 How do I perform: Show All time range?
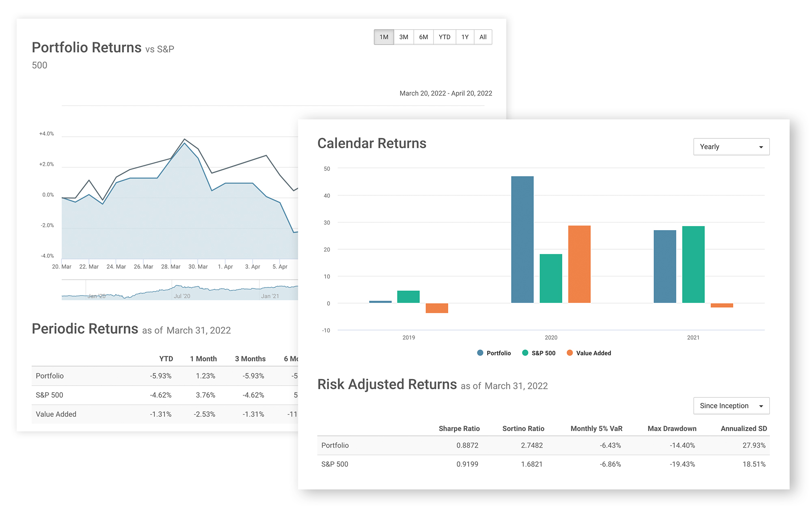483,37
